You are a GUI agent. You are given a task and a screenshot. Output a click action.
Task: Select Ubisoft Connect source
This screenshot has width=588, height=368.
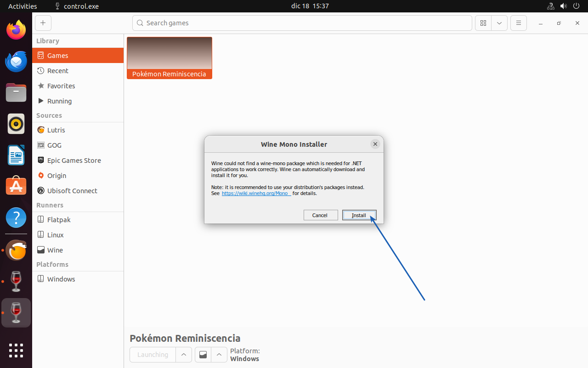point(78,190)
